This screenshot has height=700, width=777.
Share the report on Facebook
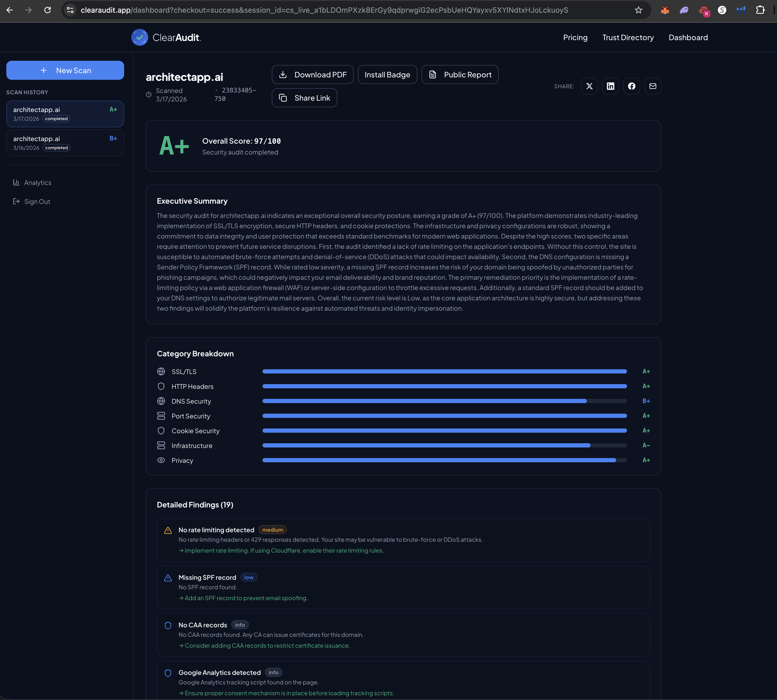tap(632, 86)
